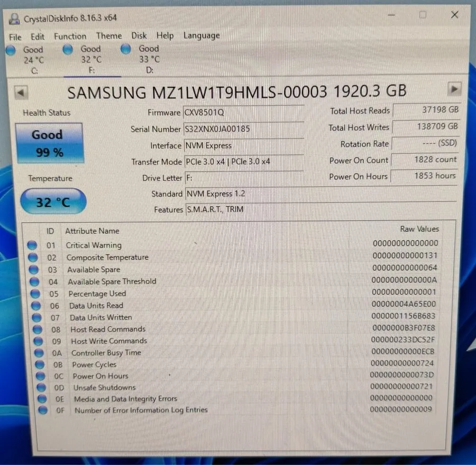The image size is (476, 465).
Task: Select raw value 00000004A65E00
Action: click(x=404, y=304)
